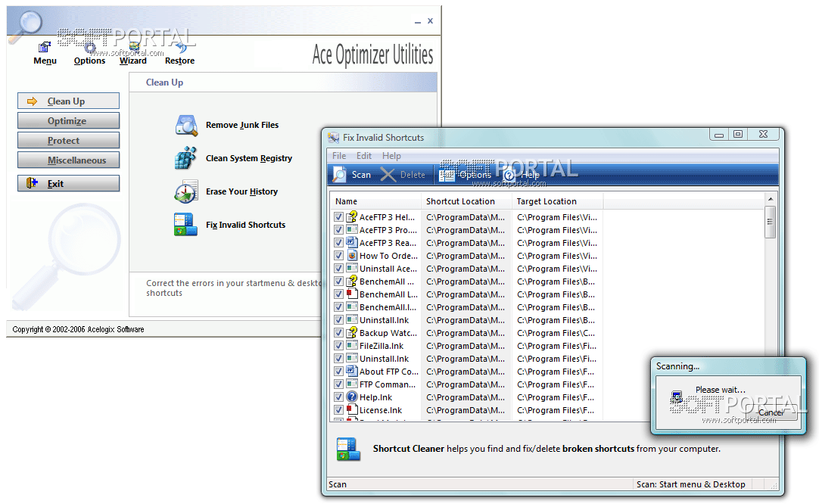Image resolution: width=819 pixels, height=504 pixels.
Task: Sort by the Target Location column header
Action: pyautogui.click(x=557, y=201)
